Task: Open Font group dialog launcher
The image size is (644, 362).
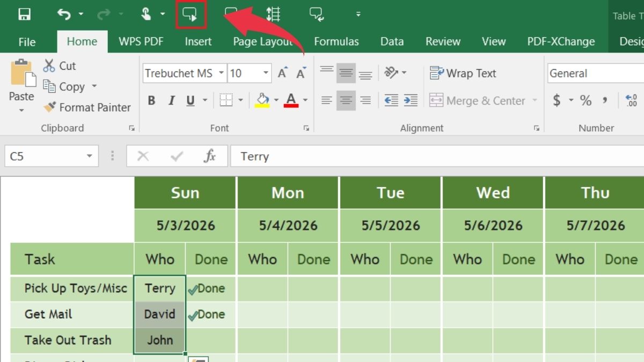Action: (306, 128)
